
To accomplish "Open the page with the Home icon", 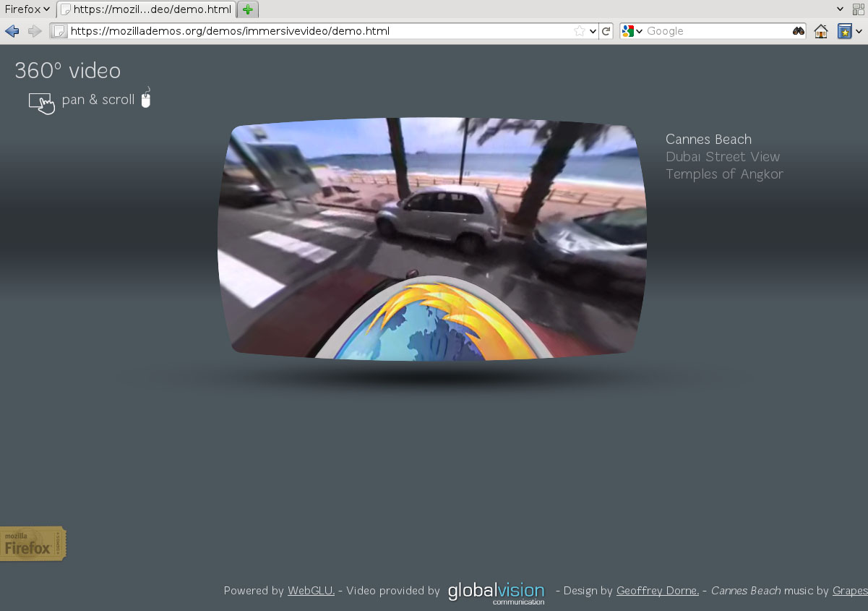I will tap(821, 31).
